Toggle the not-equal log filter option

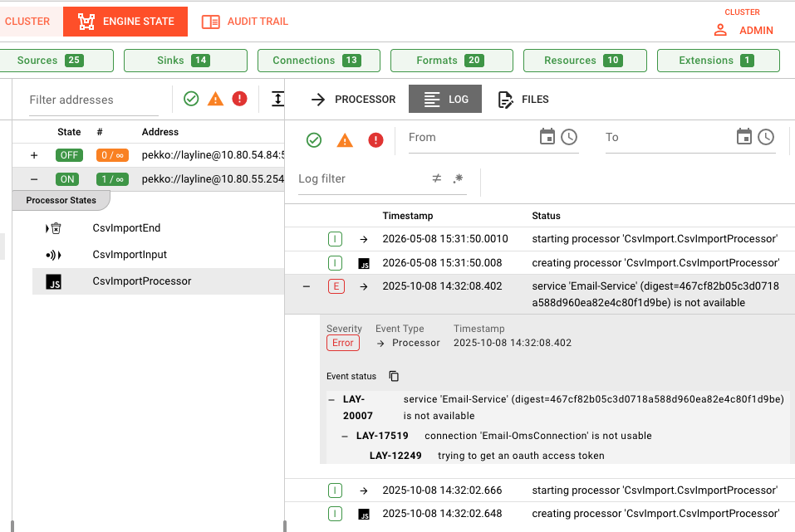click(436, 178)
